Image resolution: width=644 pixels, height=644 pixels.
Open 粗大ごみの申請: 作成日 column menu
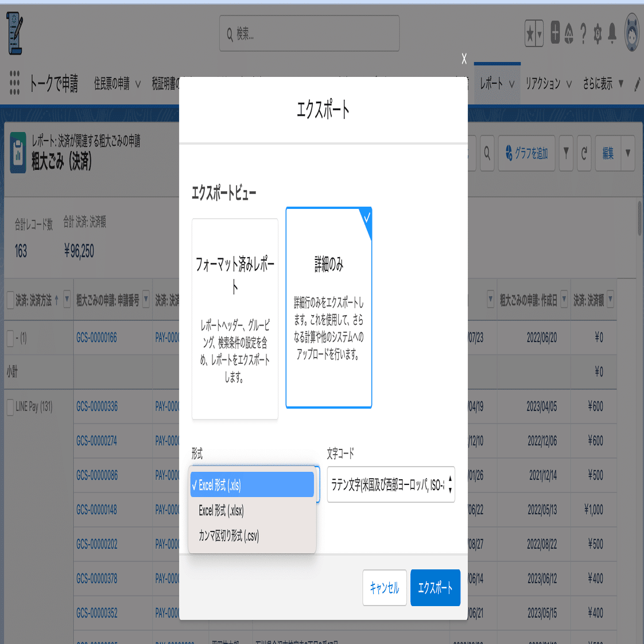(x=564, y=299)
